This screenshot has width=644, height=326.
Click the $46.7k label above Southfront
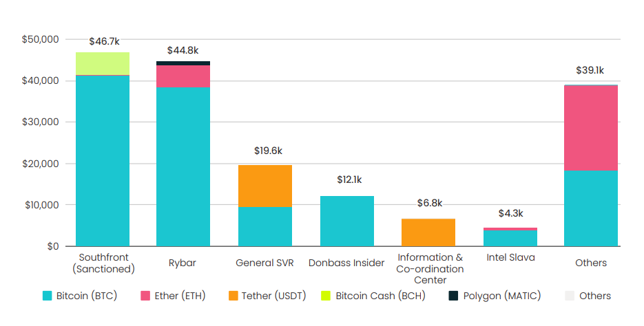point(103,42)
